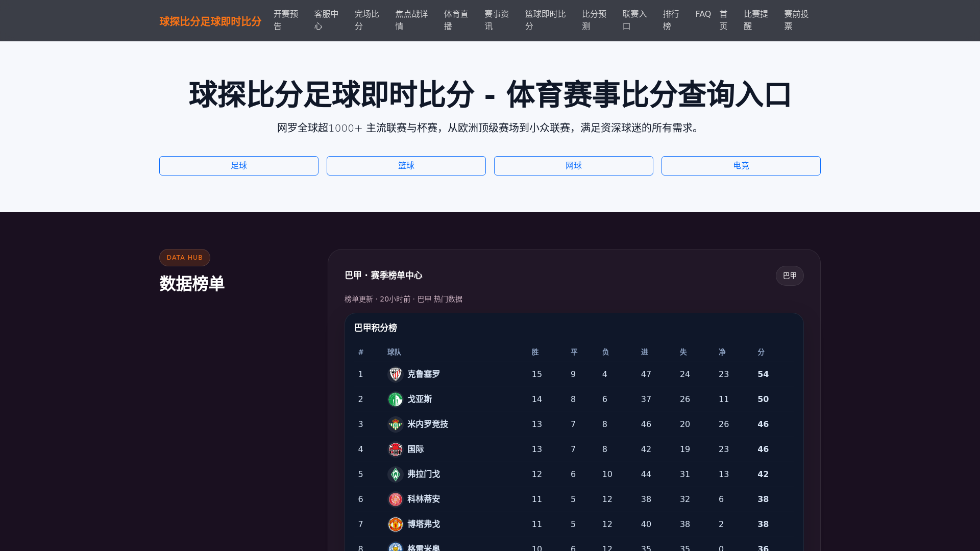The image size is (980, 551).
Task: Click the 戈亚斯 team logo
Action: coord(396,399)
